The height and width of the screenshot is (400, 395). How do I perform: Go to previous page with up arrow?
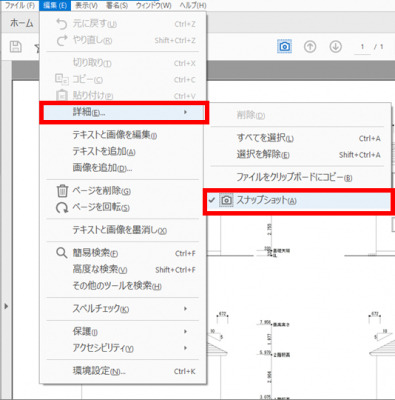coord(310,47)
